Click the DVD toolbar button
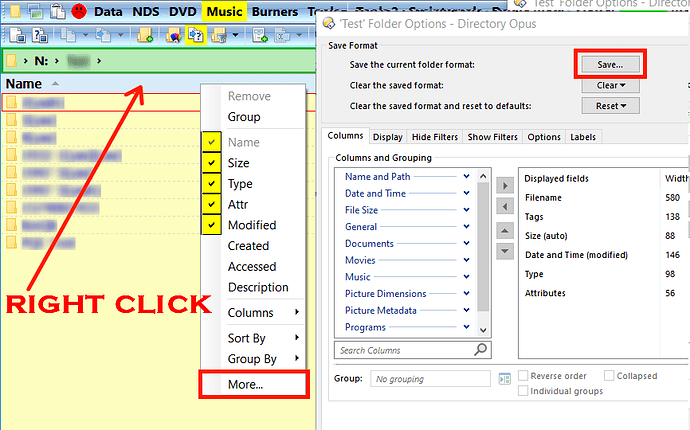 [183, 11]
